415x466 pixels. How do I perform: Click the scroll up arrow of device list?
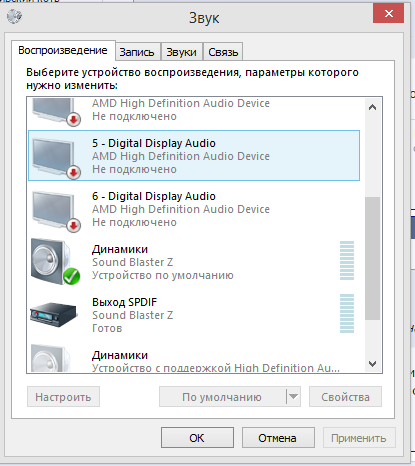coord(373,107)
